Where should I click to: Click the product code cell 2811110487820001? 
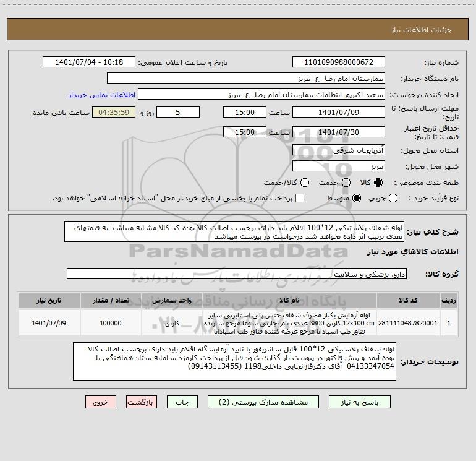[408, 323]
